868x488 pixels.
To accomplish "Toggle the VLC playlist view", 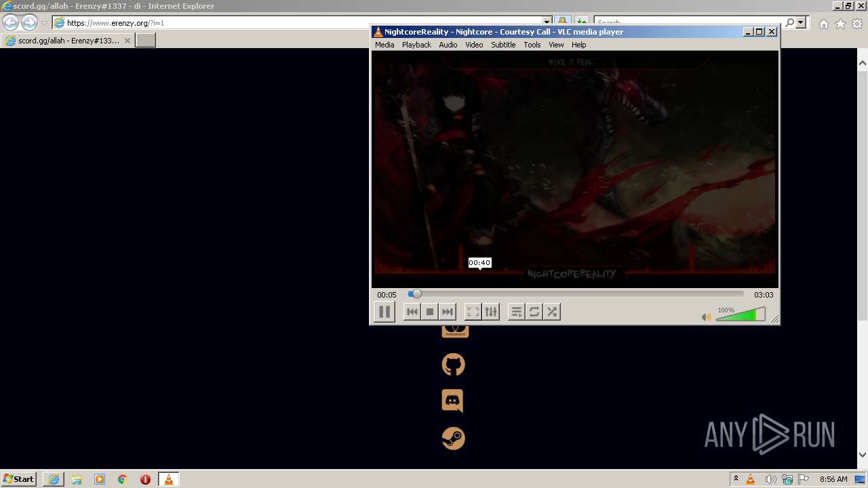I will [517, 312].
